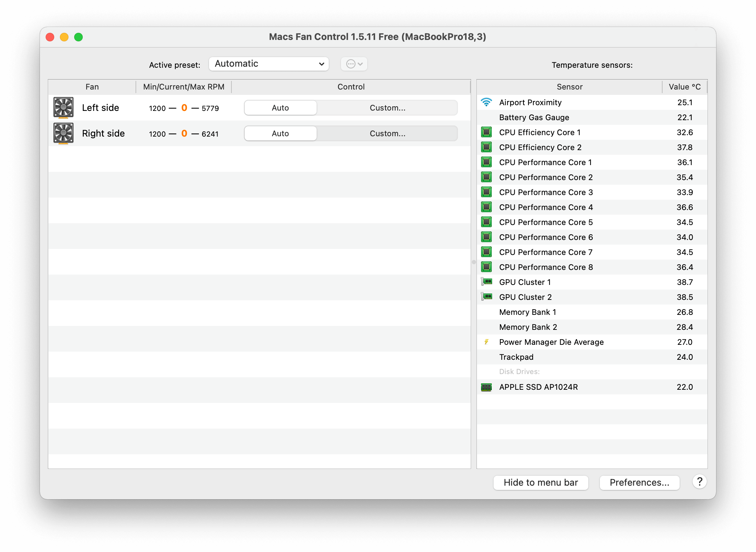Screen dimensions: 756x552
Task: Switch Left side fan to Custom
Action: (x=387, y=108)
